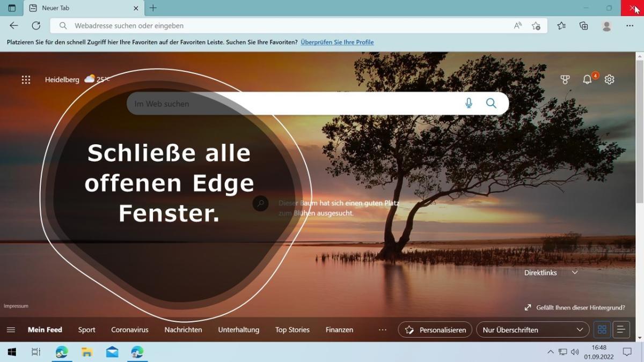
Task: Open the page settings gear icon
Action: point(609,79)
